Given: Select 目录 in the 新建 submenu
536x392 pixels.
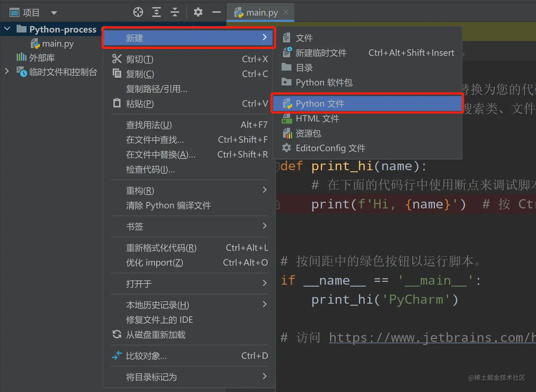Looking at the screenshot, I should tap(368, 68).
